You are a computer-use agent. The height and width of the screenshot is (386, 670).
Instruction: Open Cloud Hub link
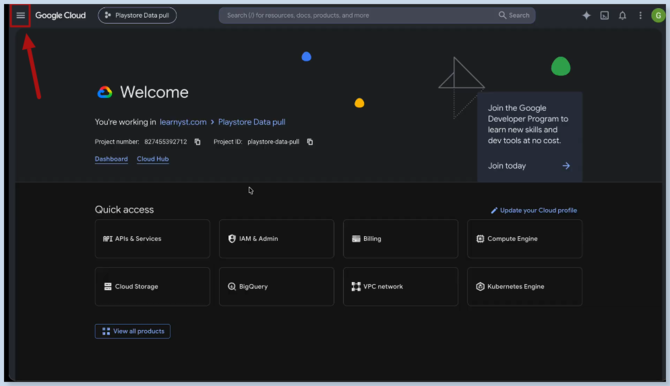pos(153,159)
